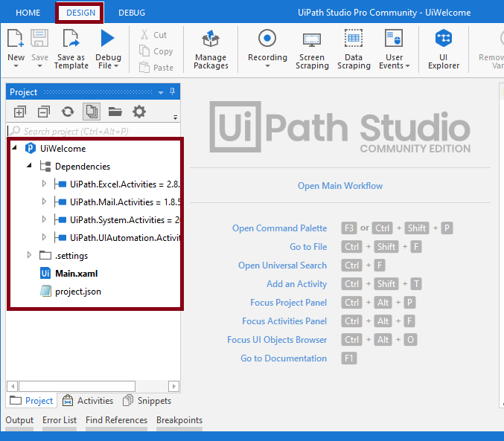Run Debug File play icon
Image resolution: width=504 pixels, height=441 pixels.
pyautogui.click(x=108, y=39)
